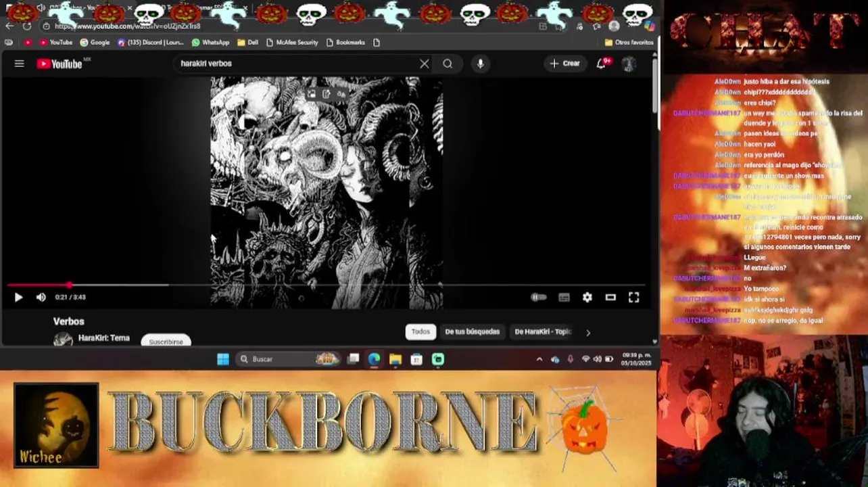Go to the YouTube home logo

[x=59, y=64]
